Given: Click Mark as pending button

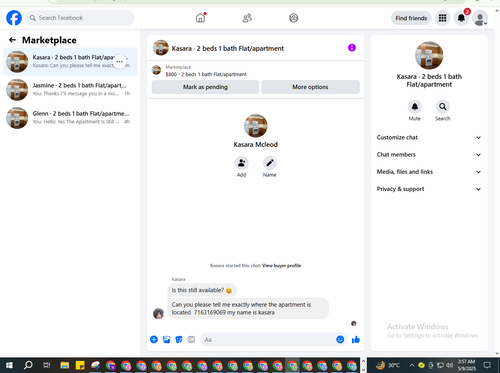Looking at the screenshot, I should click(x=205, y=87).
